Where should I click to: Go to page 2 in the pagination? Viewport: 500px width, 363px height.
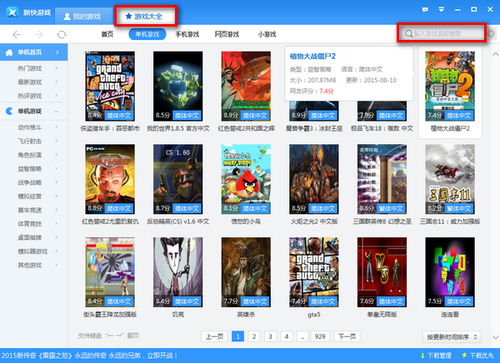(254, 336)
